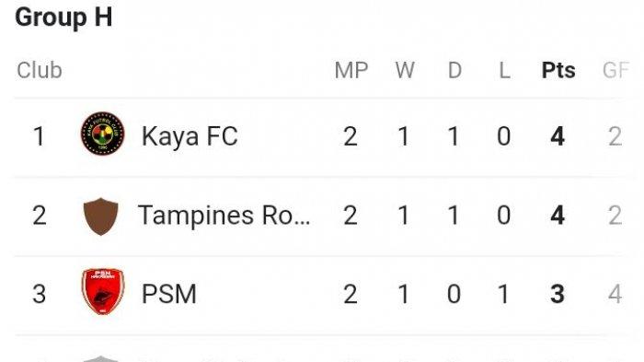Select Kaya FC's points value 4
This screenshot has height=362, width=644.
558,136
